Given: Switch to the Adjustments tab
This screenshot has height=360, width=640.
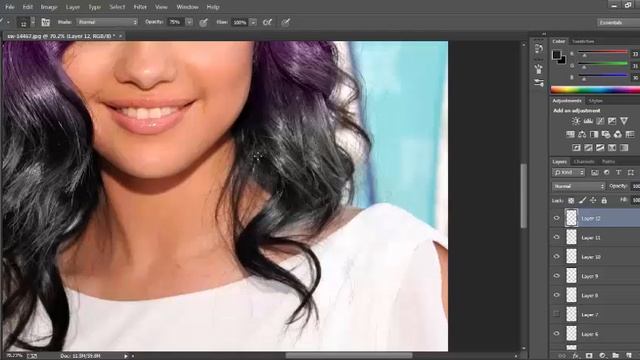Looking at the screenshot, I should [567, 101].
